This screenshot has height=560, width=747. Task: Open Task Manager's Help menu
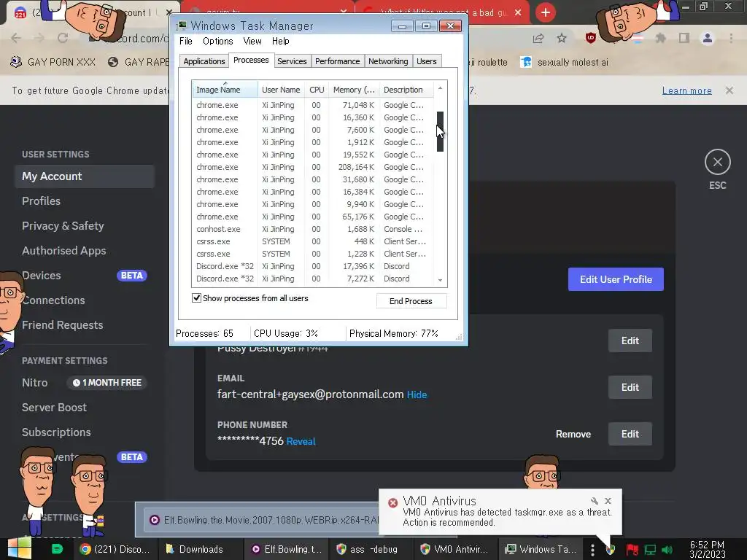[x=281, y=42]
